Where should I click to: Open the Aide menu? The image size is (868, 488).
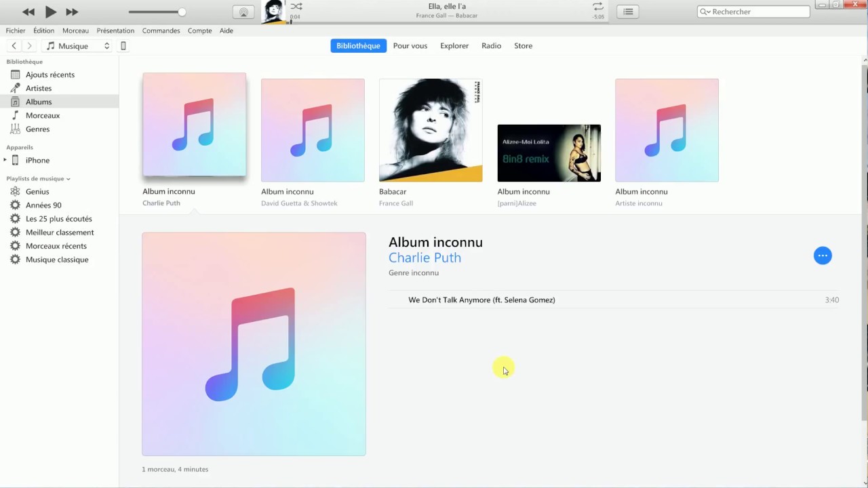pos(226,30)
